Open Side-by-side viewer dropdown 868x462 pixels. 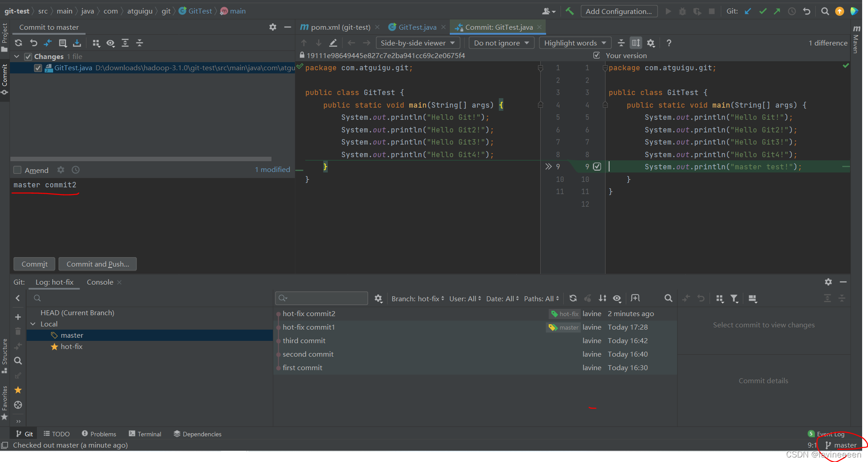(417, 43)
